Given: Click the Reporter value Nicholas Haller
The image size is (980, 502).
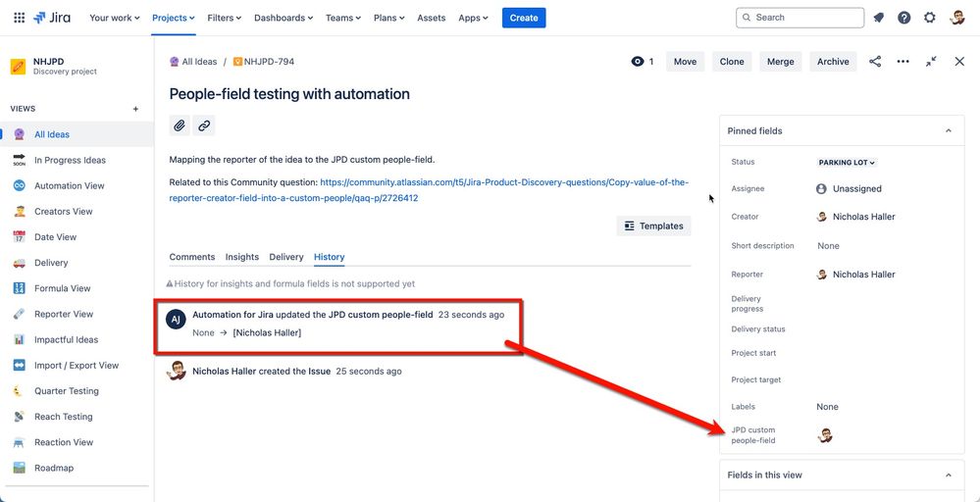Looking at the screenshot, I should coord(855,275).
